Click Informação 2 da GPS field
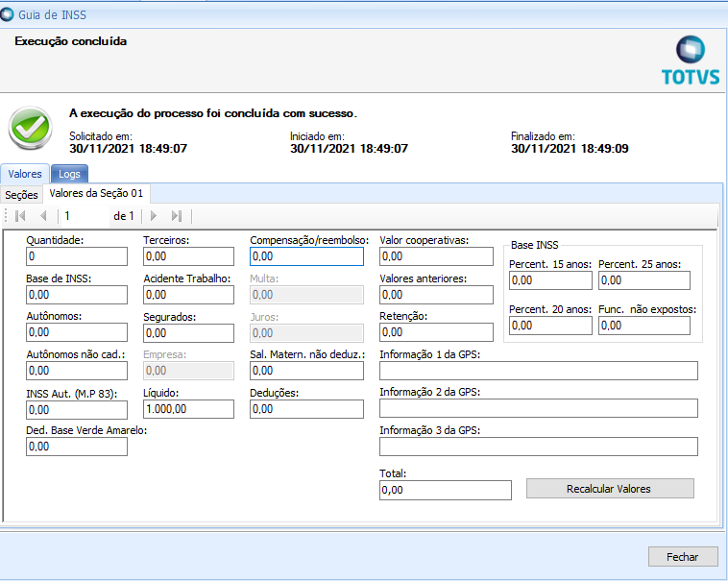Viewport: 728px width, 581px height. click(539, 408)
